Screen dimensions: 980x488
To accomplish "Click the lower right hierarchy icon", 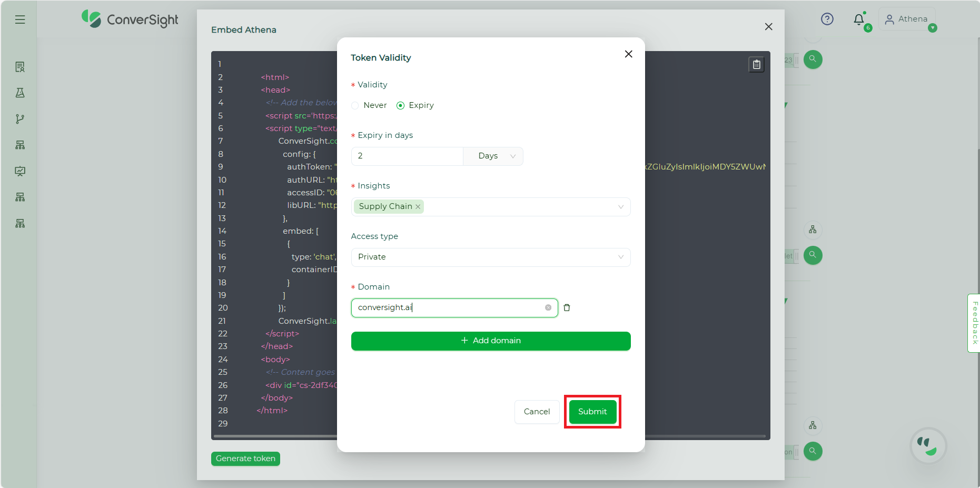I will click(x=813, y=425).
